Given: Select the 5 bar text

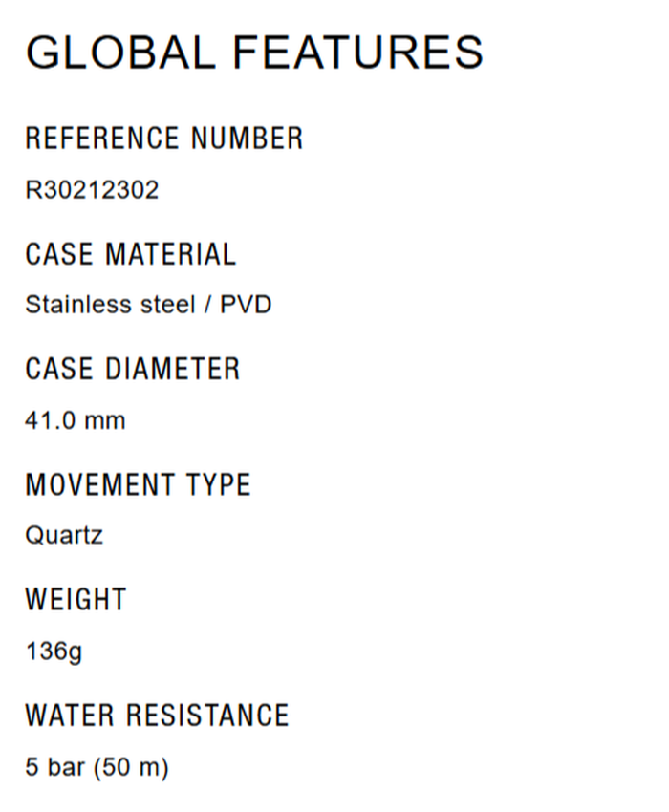Looking at the screenshot, I should (54, 767).
